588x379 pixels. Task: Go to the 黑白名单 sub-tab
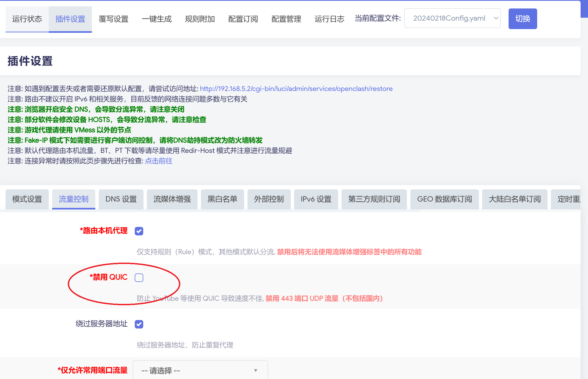222,199
